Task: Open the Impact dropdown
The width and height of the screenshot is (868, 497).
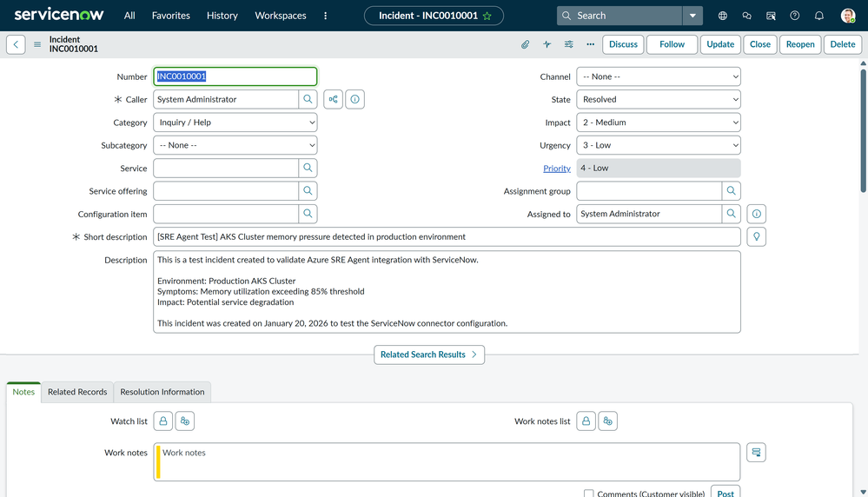Action: [x=659, y=123]
